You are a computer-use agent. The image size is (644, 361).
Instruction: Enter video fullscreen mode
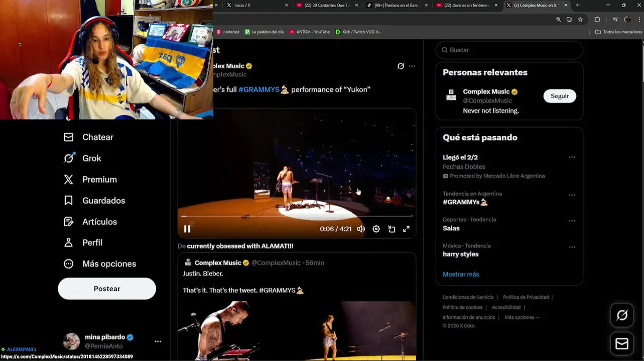point(406,229)
